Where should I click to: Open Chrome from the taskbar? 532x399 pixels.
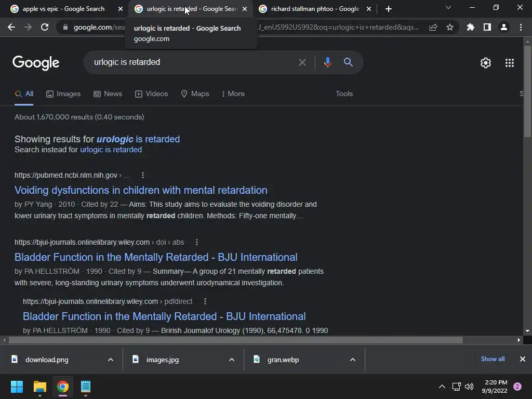point(63,387)
